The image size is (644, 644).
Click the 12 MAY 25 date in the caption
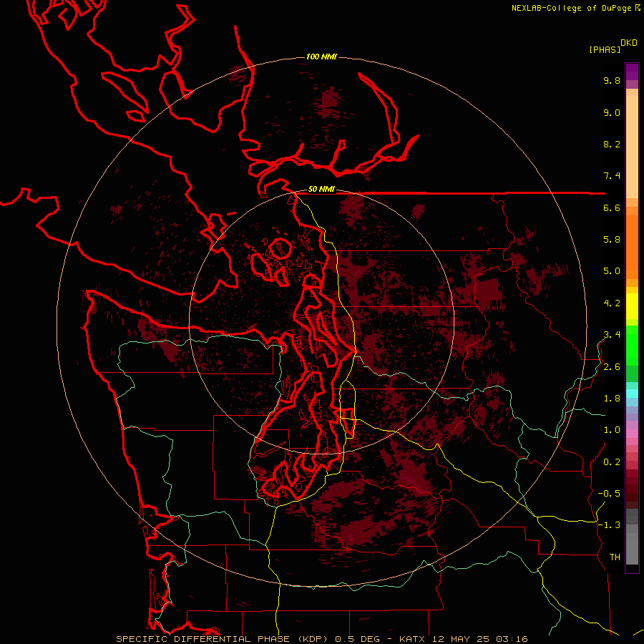(x=461, y=639)
